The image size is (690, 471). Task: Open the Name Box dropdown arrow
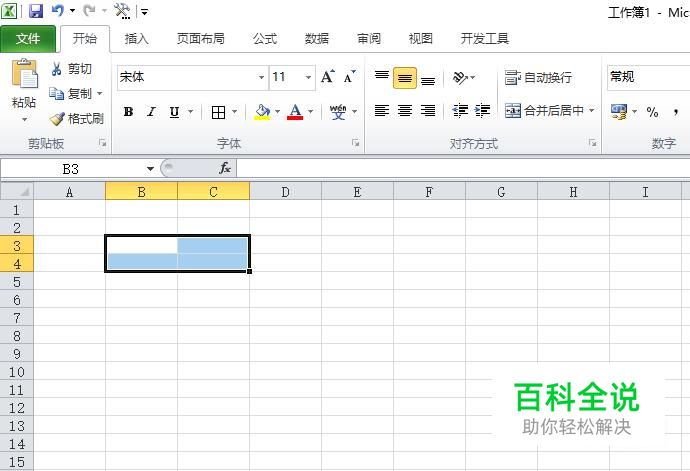point(150,169)
